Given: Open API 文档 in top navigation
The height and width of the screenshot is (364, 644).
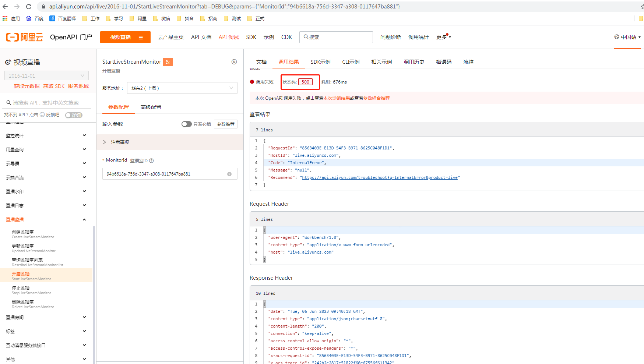Looking at the screenshot, I should click(x=201, y=37).
